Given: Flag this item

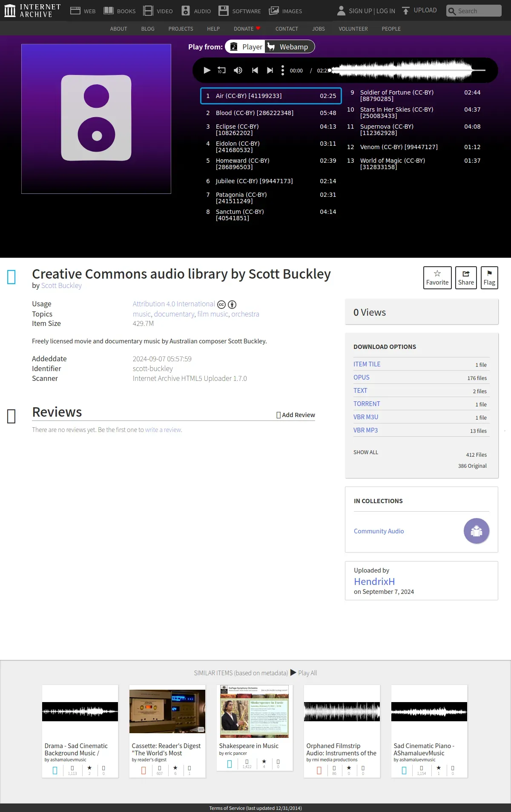Looking at the screenshot, I should click(x=489, y=278).
